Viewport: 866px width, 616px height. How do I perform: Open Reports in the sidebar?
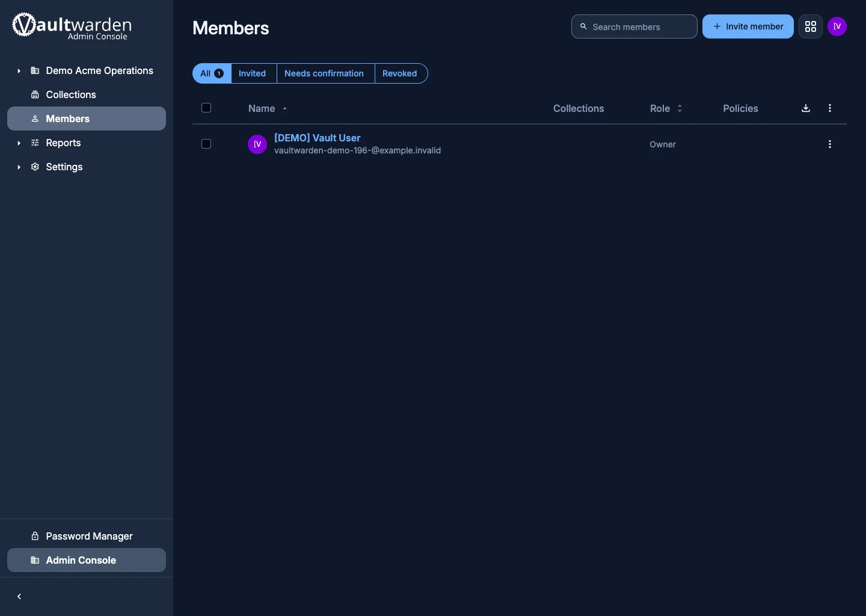[x=87, y=143]
